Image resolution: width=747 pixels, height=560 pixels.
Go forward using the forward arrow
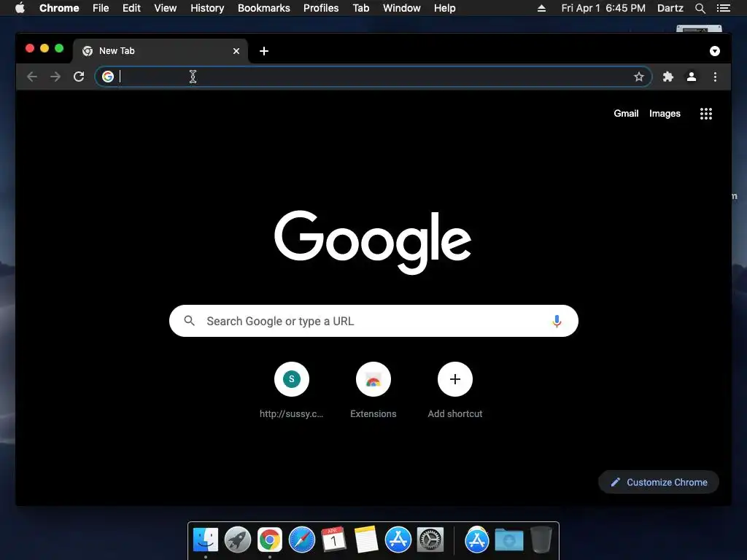tap(55, 77)
